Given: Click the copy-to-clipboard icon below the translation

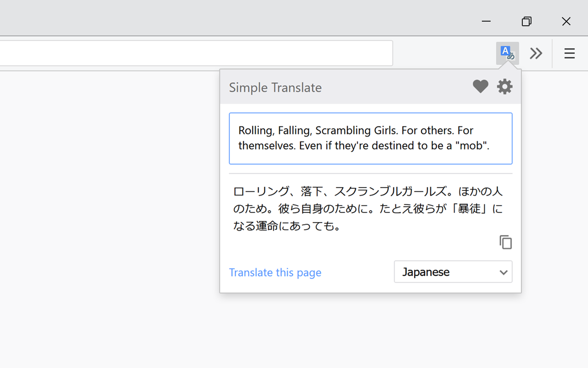Looking at the screenshot, I should pos(505,242).
